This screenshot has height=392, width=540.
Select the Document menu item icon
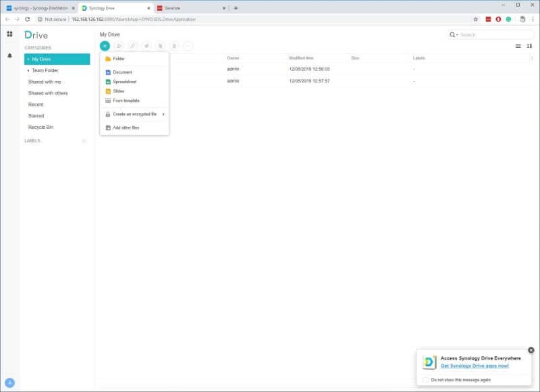(x=107, y=72)
